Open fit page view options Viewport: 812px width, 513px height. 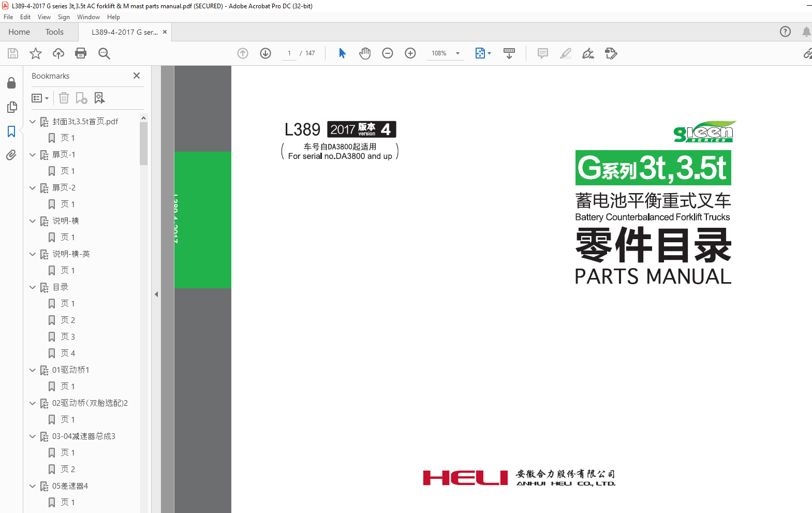(483, 53)
